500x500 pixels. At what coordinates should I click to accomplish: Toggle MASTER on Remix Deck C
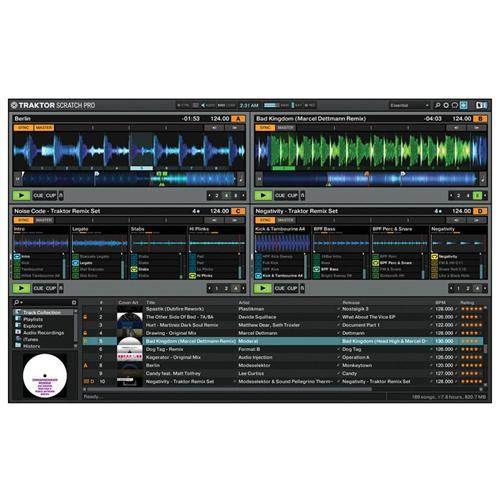44,220
